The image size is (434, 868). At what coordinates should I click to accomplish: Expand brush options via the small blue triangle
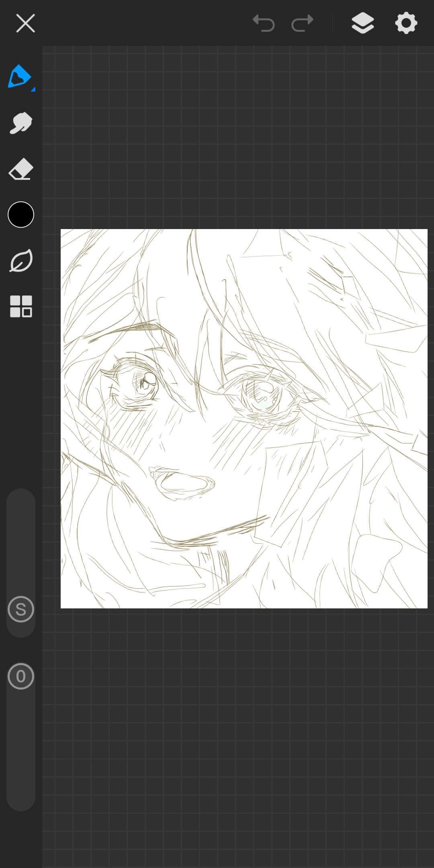(x=33, y=89)
